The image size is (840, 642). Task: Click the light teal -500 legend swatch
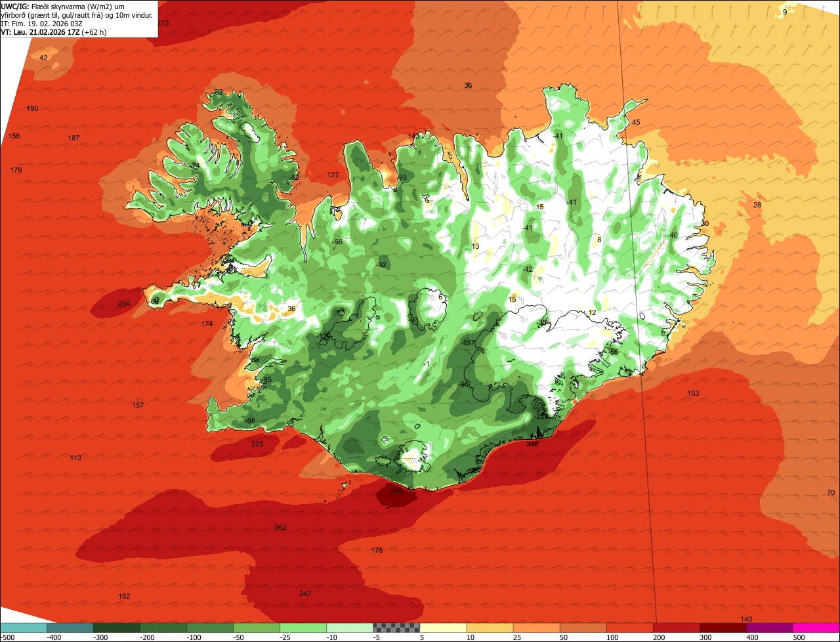pos(23,628)
